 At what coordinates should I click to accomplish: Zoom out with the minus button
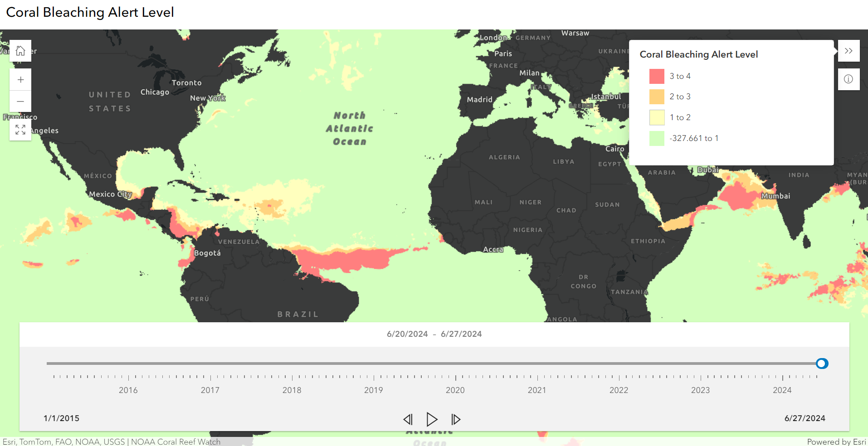click(20, 101)
